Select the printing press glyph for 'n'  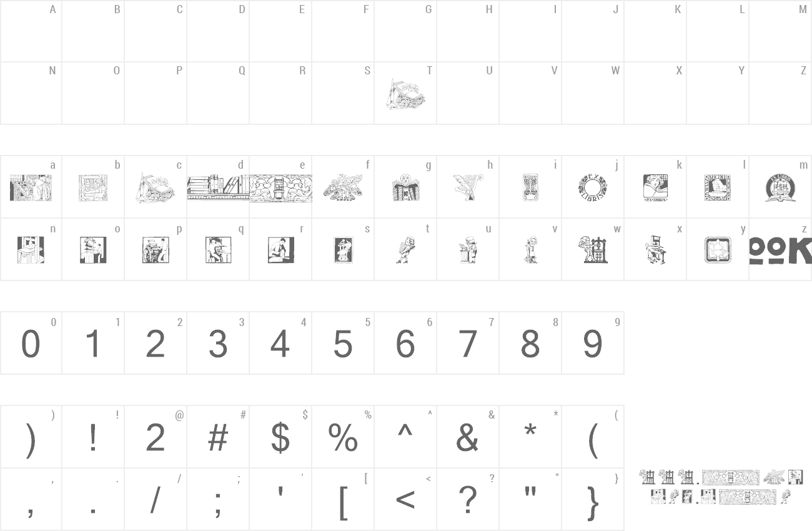31,250
